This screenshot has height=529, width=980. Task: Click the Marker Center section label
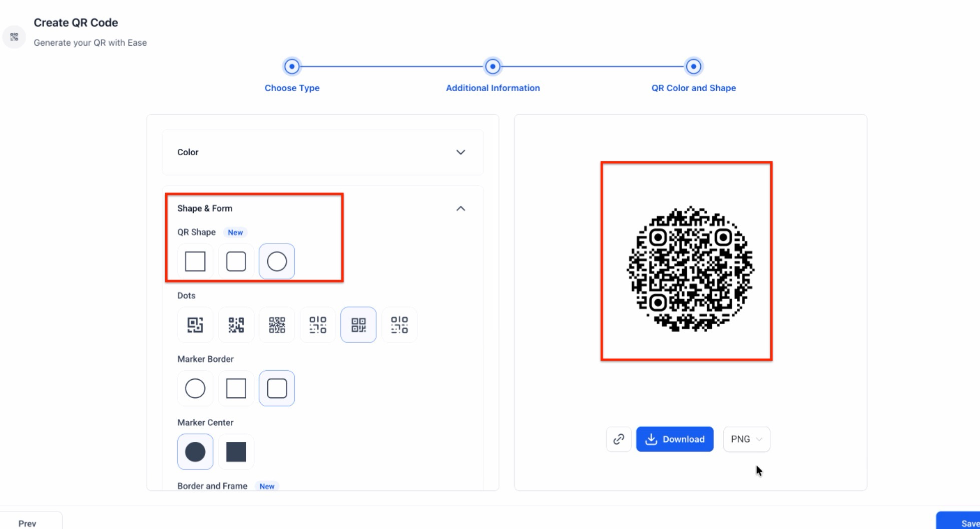[x=205, y=423]
